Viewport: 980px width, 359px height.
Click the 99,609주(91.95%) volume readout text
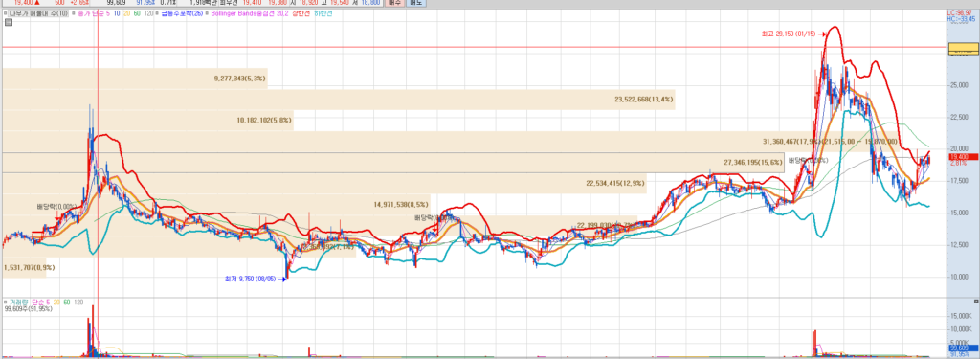point(28,309)
